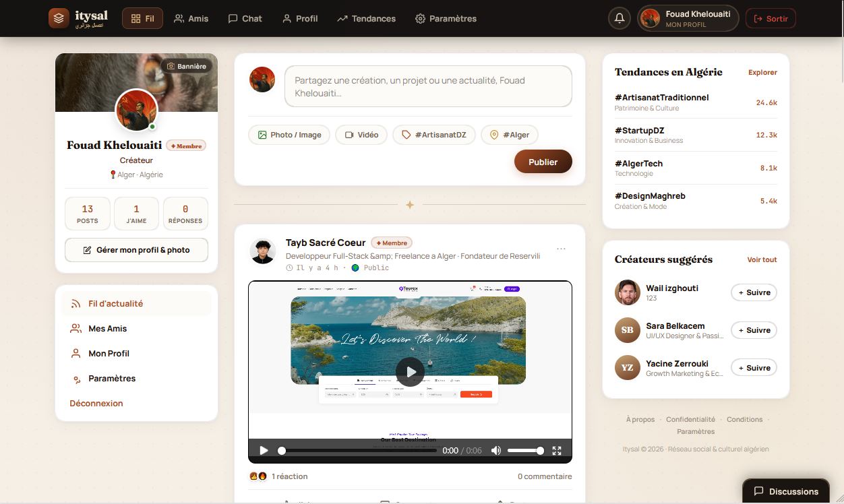The width and height of the screenshot is (844, 504).
Task: Select Fil d'actualité in sidebar menu
Action: point(136,304)
